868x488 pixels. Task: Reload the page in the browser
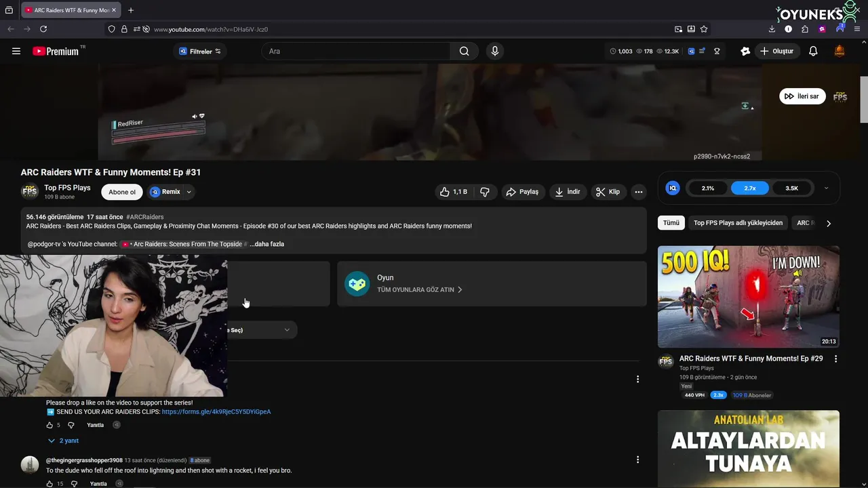click(x=43, y=29)
